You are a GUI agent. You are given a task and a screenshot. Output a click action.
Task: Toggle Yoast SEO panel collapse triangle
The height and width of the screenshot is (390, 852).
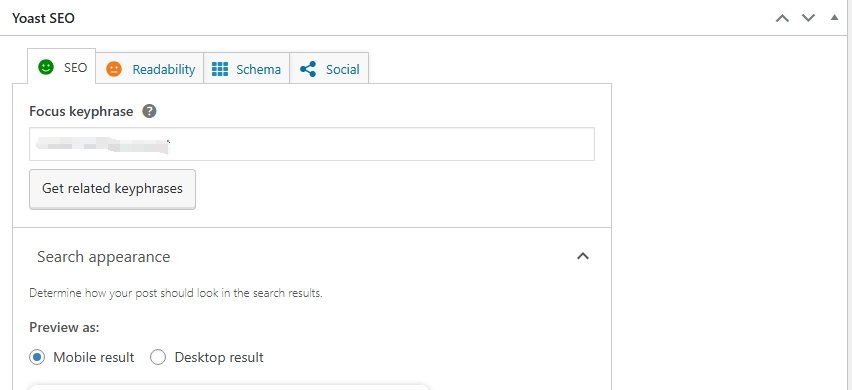[835, 17]
